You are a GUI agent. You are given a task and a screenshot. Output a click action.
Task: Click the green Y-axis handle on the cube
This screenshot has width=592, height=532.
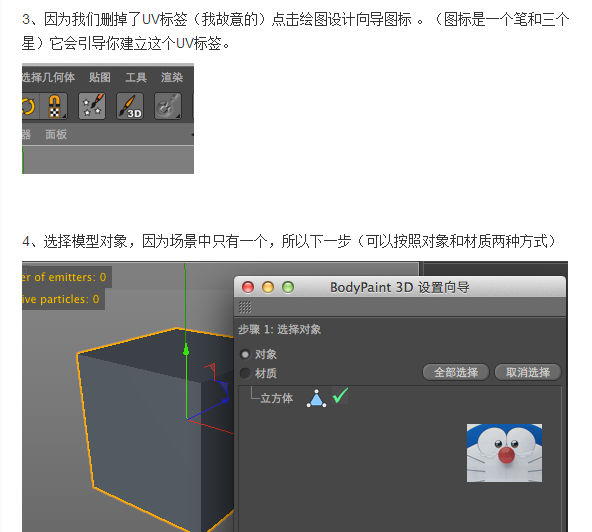pyautogui.click(x=186, y=351)
